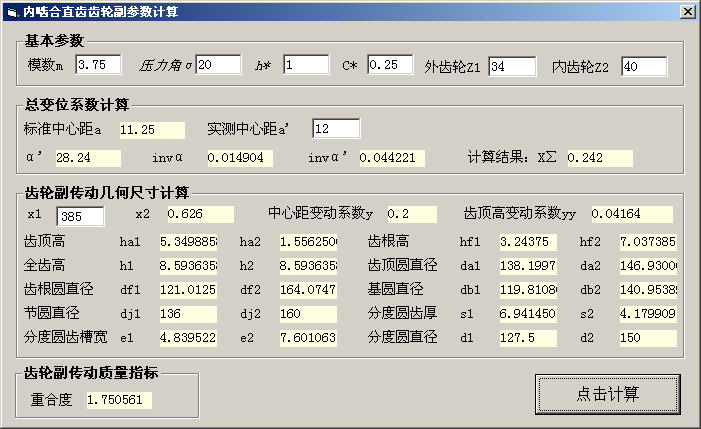Select the s2 value 4.179909

[648, 314]
